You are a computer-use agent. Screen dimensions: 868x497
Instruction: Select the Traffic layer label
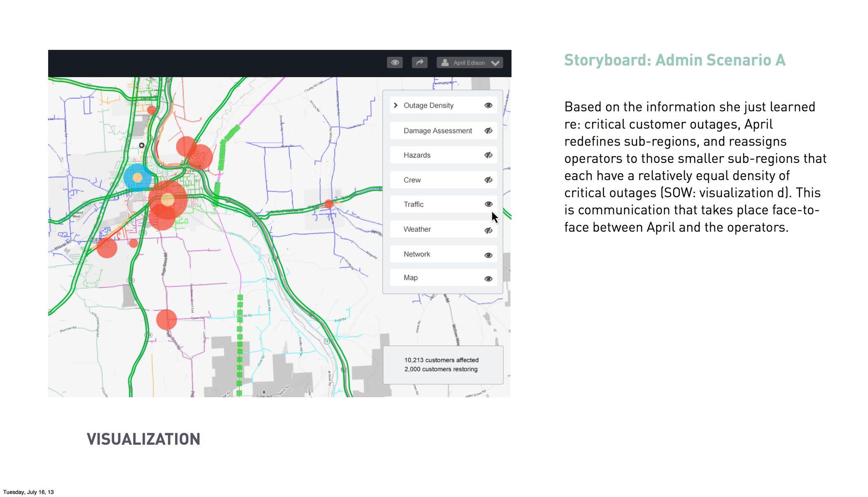(x=413, y=204)
